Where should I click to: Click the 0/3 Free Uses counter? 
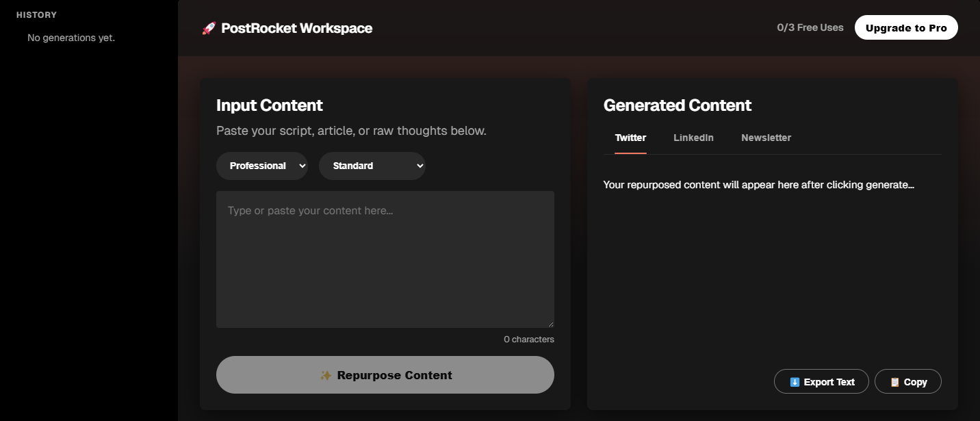pos(810,28)
